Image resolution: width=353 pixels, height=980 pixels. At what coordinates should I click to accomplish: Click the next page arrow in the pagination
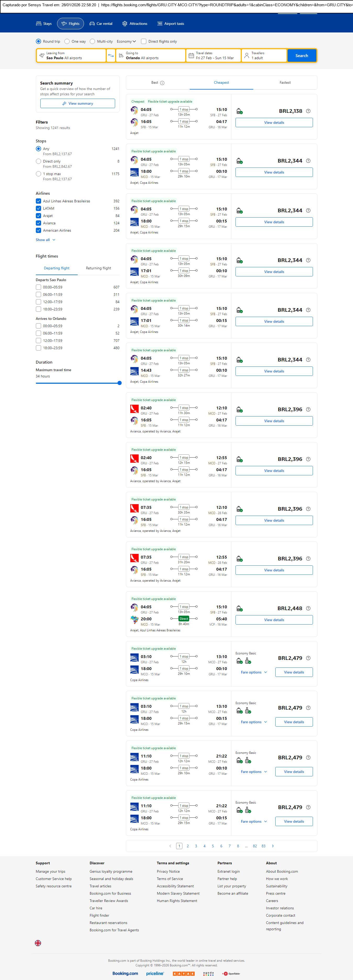click(x=273, y=846)
